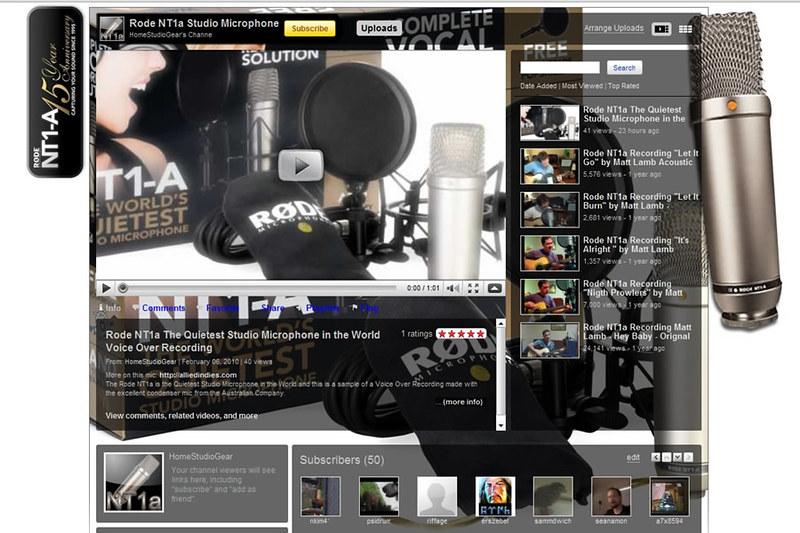The image size is (800, 533).
Task: Click the five-star rating stars
Action: coord(461,334)
